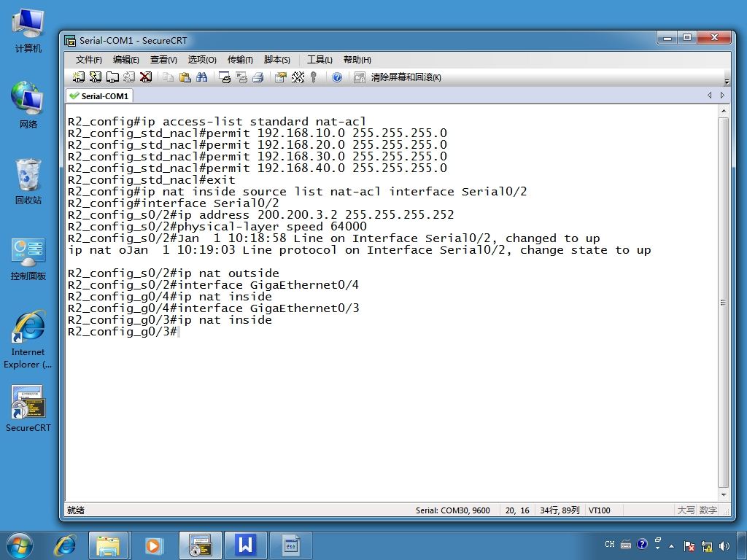Click the SecureCRT title bar icon
Image resolution: width=747 pixels, height=560 pixels.
pos(70,41)
